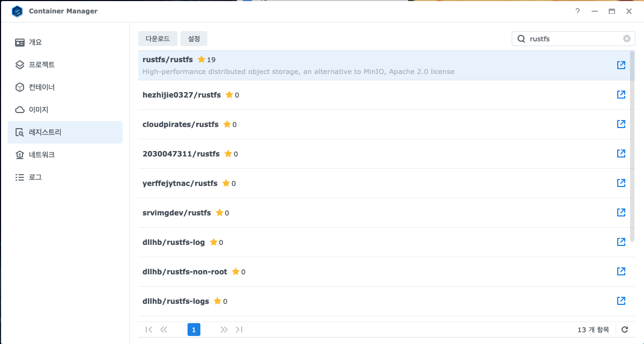Click the results list vertical scrollbar
644x344 pixels.
(x=633, y=146)
